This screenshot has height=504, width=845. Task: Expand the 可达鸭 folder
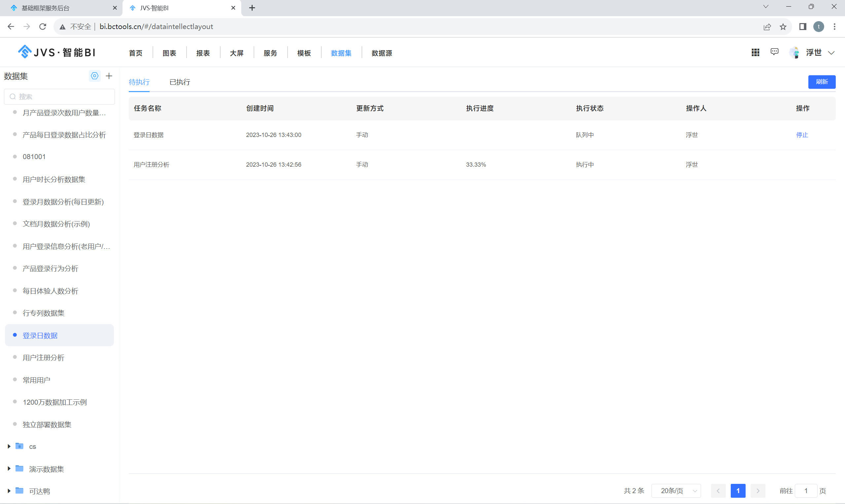point(9,491)
